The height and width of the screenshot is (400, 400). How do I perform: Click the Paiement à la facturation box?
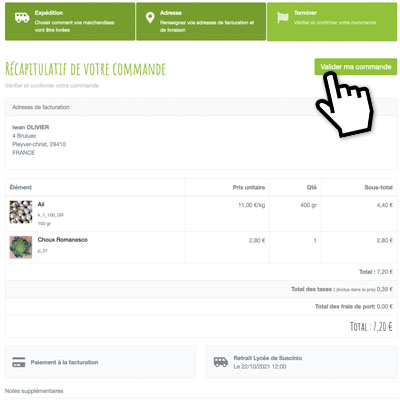100,362
